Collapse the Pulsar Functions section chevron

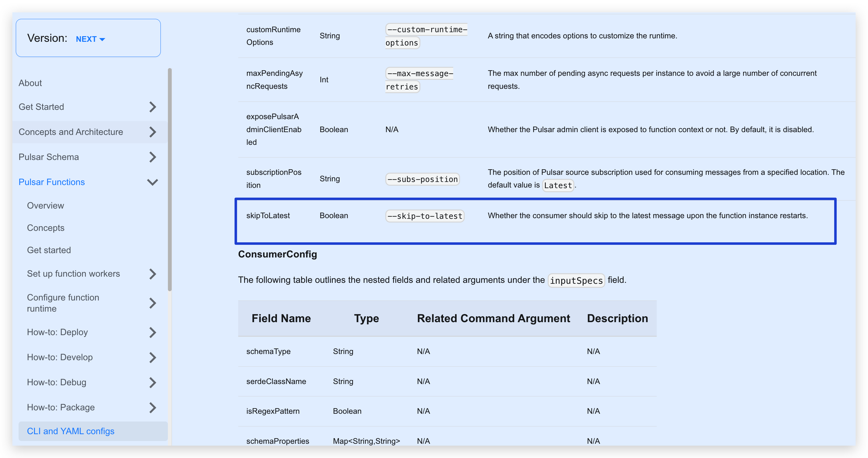(x=153, y=182)
